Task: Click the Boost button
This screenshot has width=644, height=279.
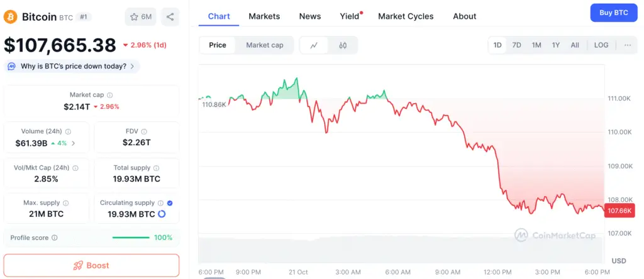Action: pos(91,265)
